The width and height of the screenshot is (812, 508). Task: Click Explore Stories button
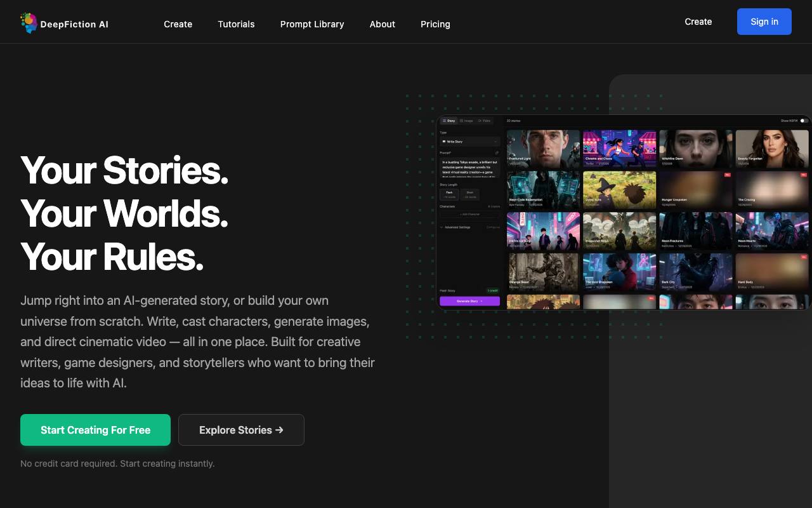[x=241, y=430]
